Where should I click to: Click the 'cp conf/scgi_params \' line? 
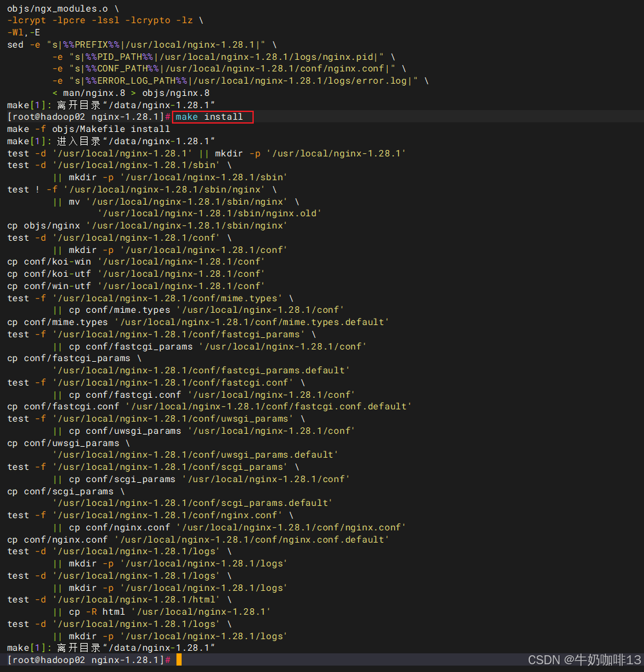pos(66,492)
